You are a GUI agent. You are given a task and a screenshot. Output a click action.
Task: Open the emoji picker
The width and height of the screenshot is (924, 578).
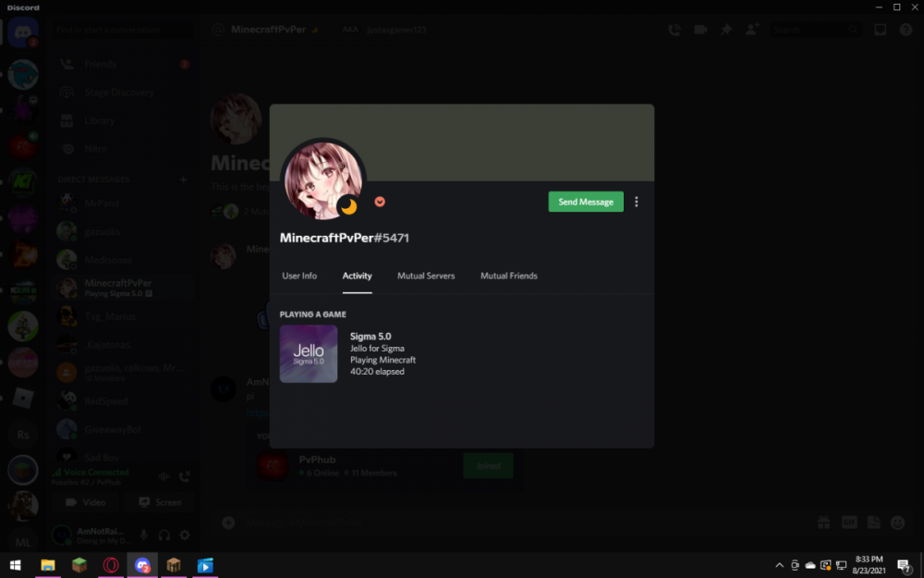point(897,523)
